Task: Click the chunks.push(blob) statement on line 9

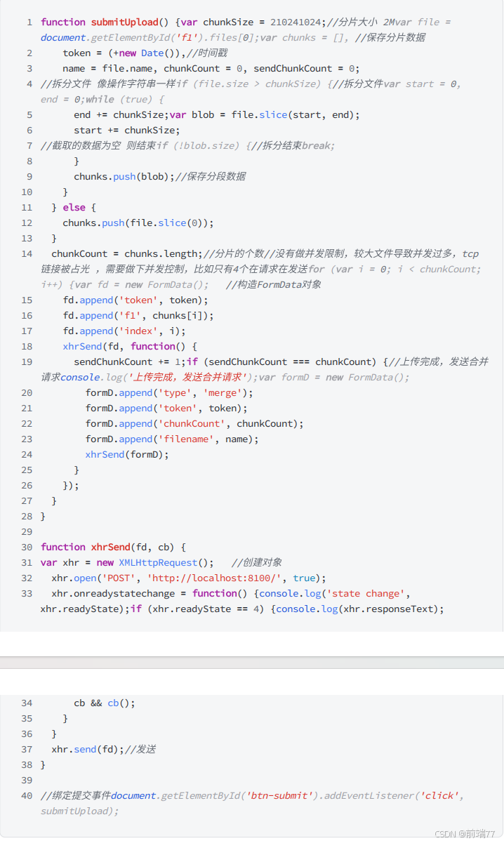Action: 123,176
